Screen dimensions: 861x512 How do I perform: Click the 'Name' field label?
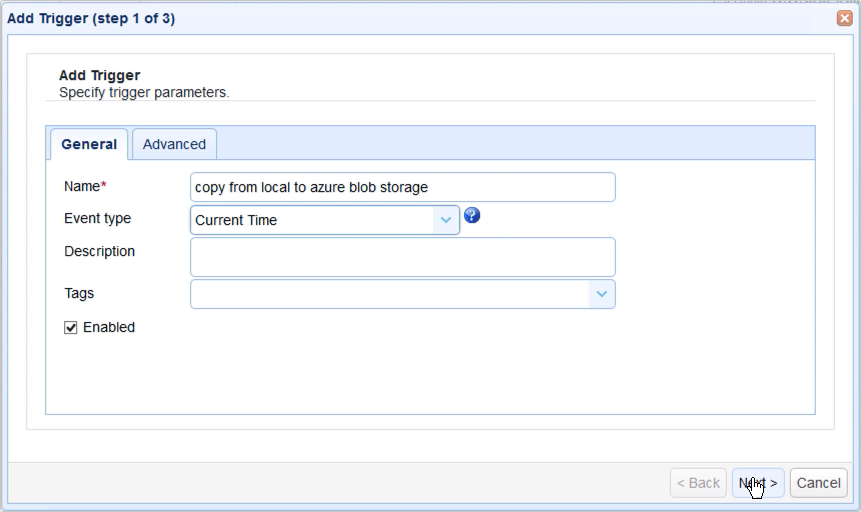point(84,186)
